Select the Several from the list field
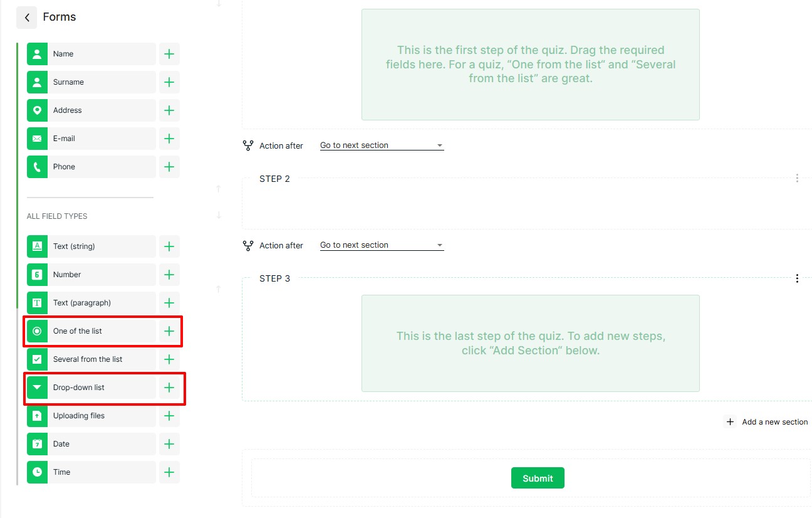 (x=91, y=359)
